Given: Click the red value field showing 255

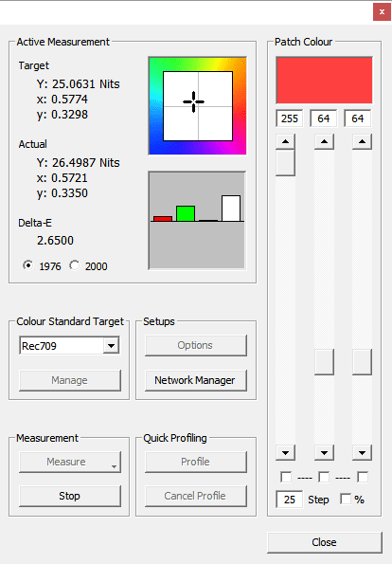Looking at the screenshot, I should [290, 118].
